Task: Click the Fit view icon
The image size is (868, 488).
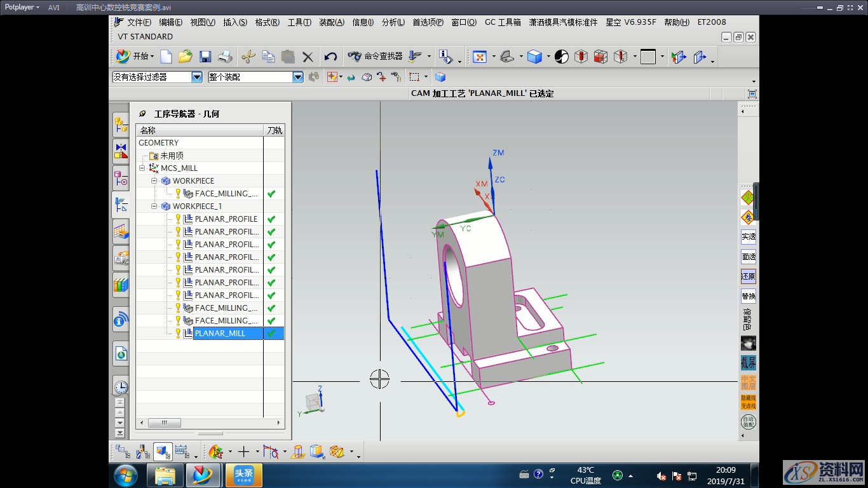Action: [x=479, y=57]
